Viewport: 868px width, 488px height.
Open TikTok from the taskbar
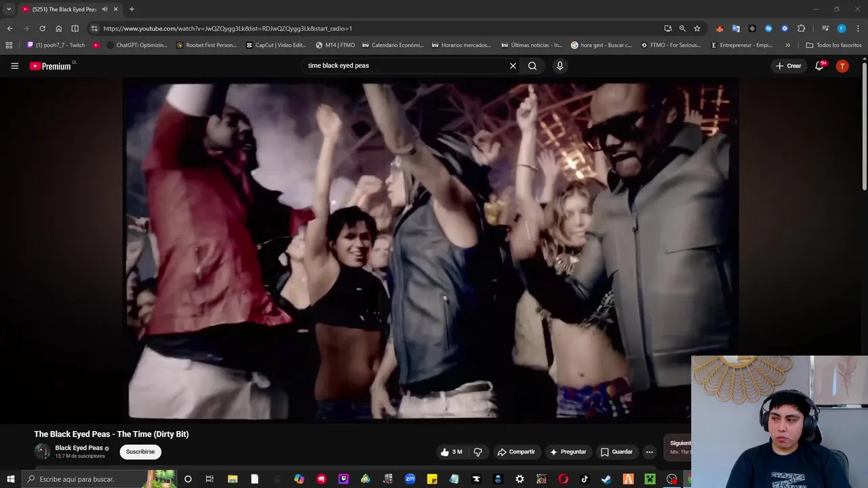point(585,479)
